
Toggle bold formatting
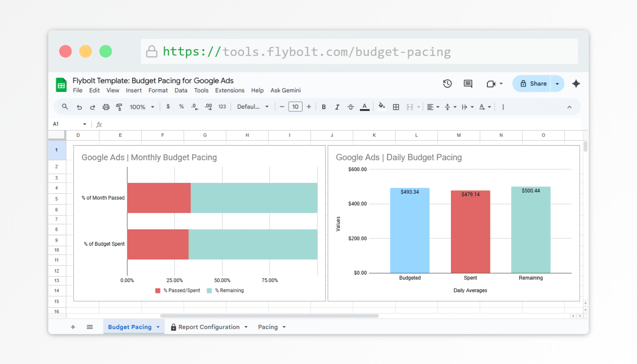pyautogui.click(x=324, y=107)
